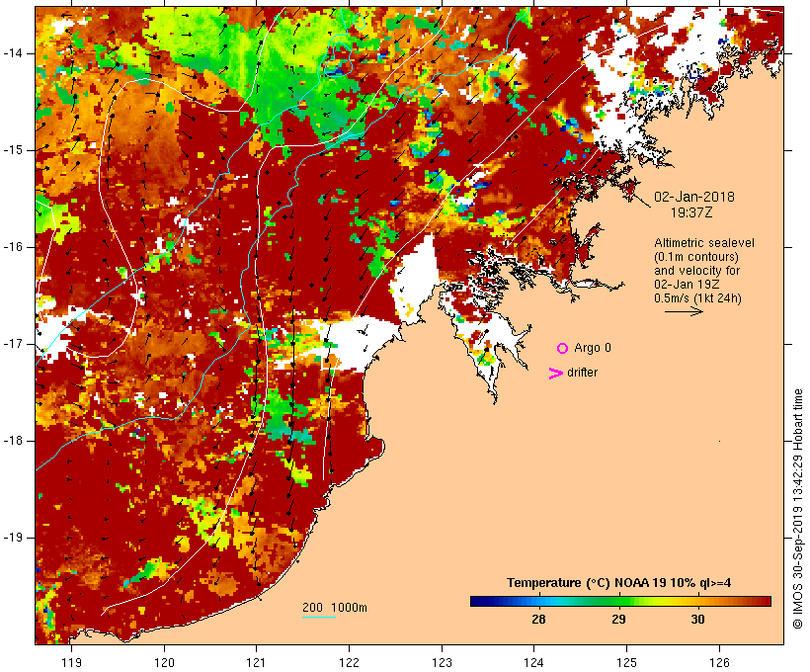Screen dimensions: 810x672
Task: Click the latitude axis label "-14"
Action: pyautogui.click(x=12, y=52)
